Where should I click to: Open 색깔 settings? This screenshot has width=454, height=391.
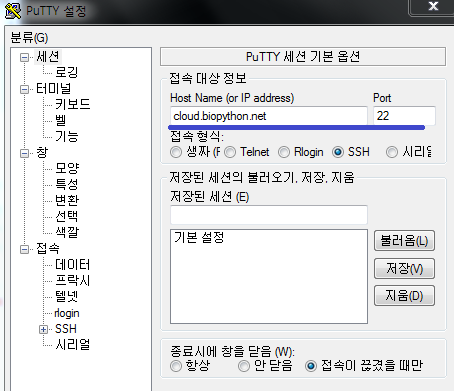(67, 232)
